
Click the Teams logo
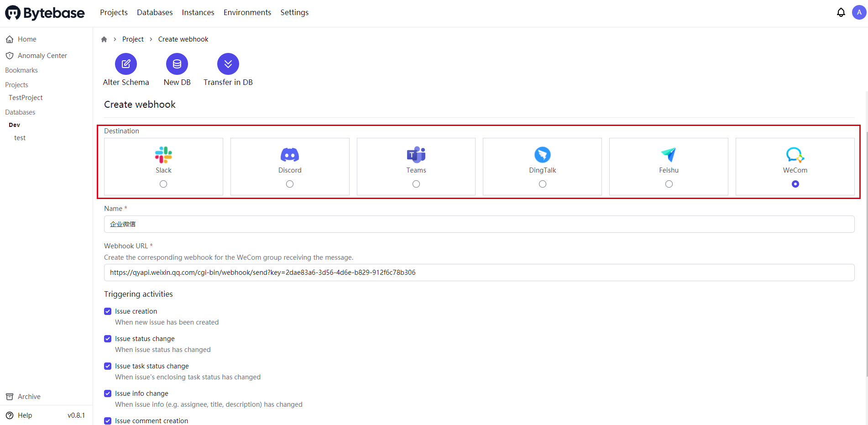tap(416, 155)
